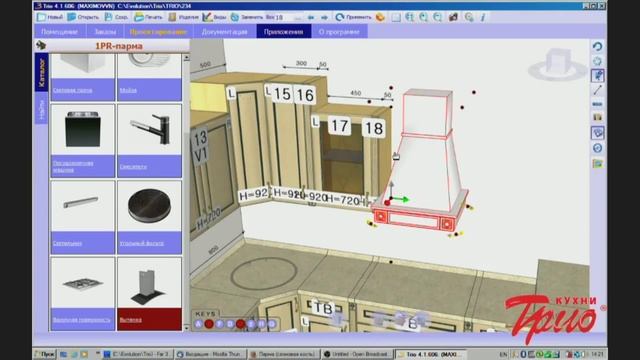Click the Сохр. (save) toolbar icon
The width and height of the screenshot is (640, 360).
point(108,17)
